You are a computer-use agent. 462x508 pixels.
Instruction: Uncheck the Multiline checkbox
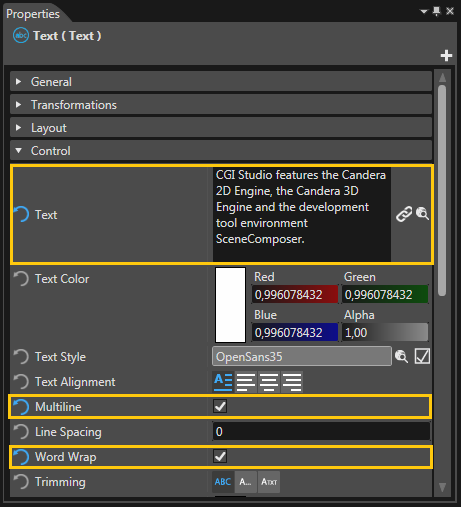point(220,406)
